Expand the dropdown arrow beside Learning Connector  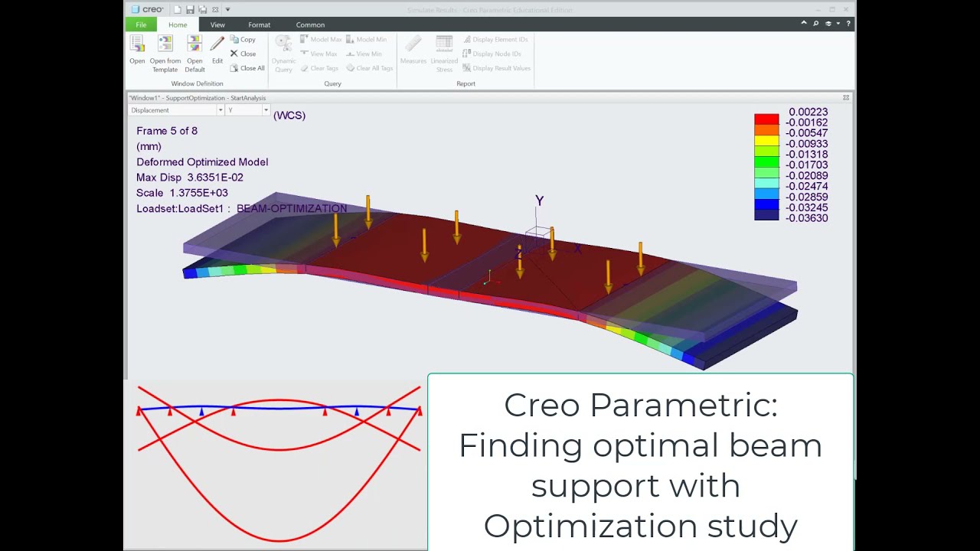pyautogui.click(x=838, y=24)
